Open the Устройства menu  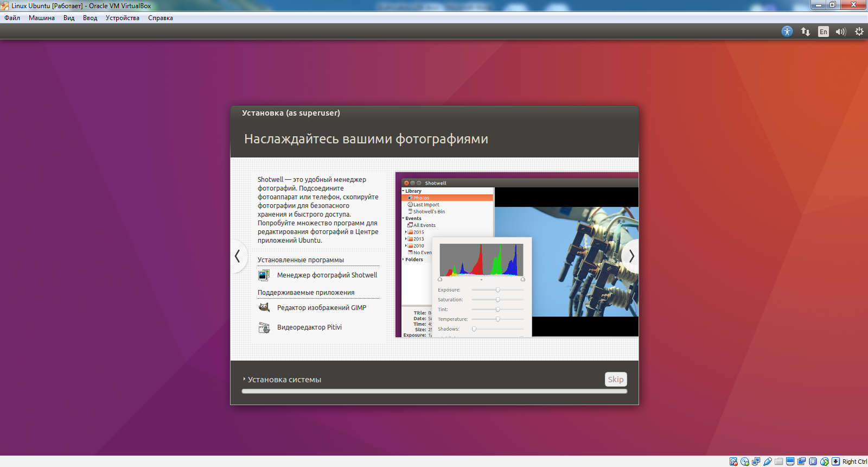pos(123,18)
